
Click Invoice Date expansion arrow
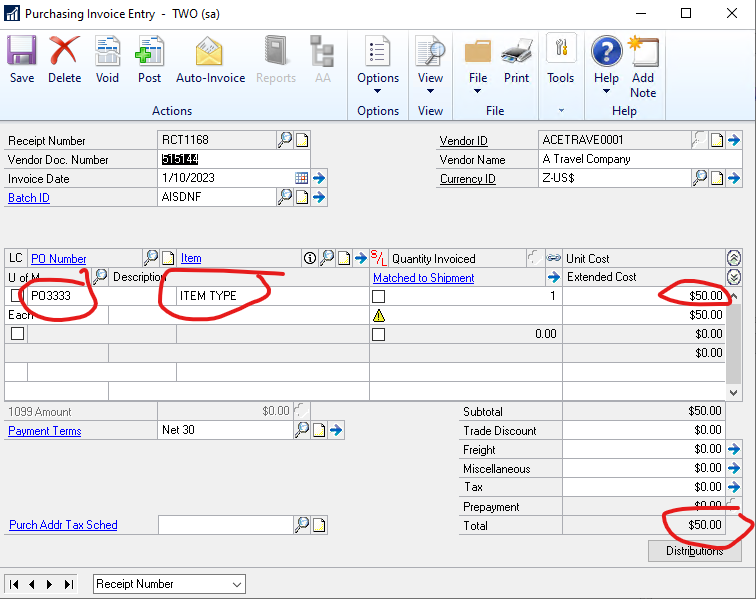(x=319, y=178)
